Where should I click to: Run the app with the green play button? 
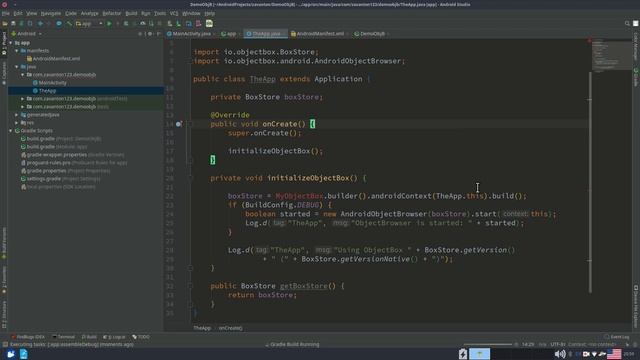[x=109, y=24]
